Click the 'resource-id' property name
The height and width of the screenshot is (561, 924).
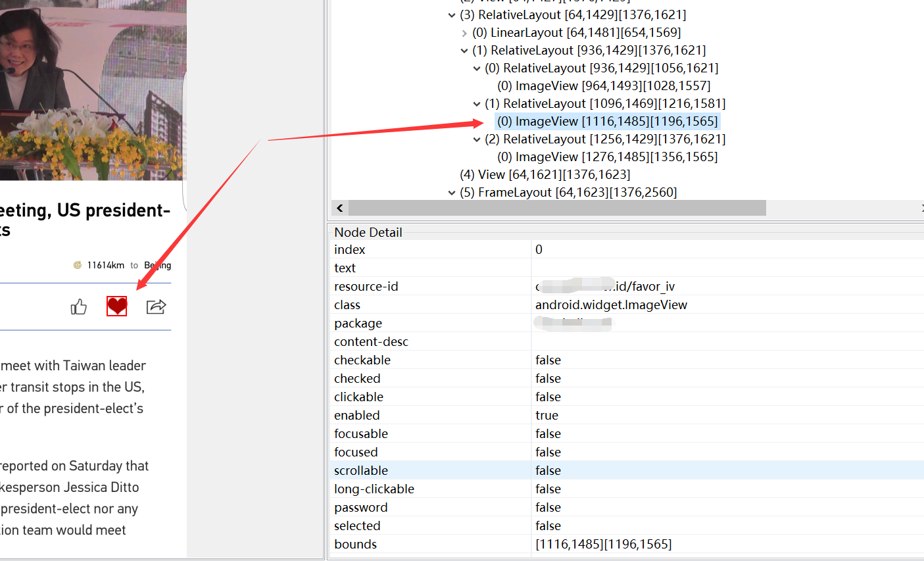[x=366, y=286]
